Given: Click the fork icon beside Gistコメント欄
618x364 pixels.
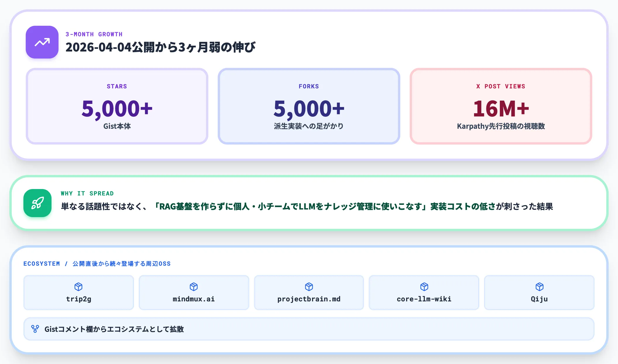Looking at the screenshot, I should 35,329.
